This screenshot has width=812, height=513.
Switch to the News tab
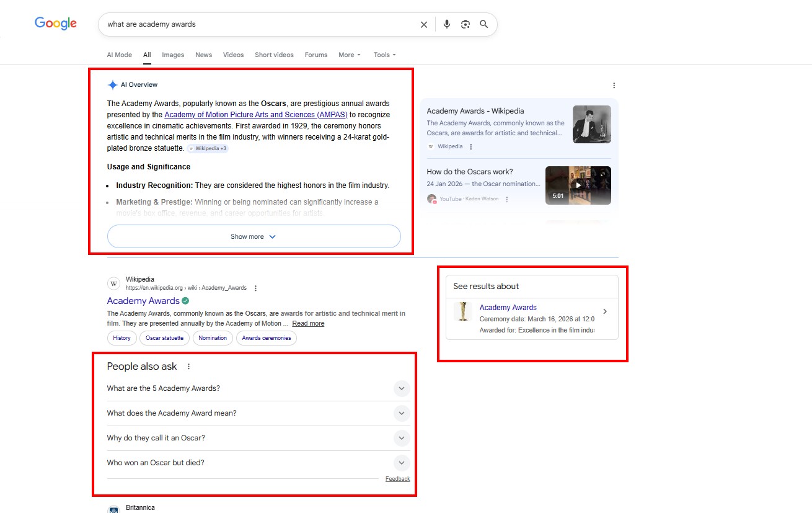(x=203, y=55)
